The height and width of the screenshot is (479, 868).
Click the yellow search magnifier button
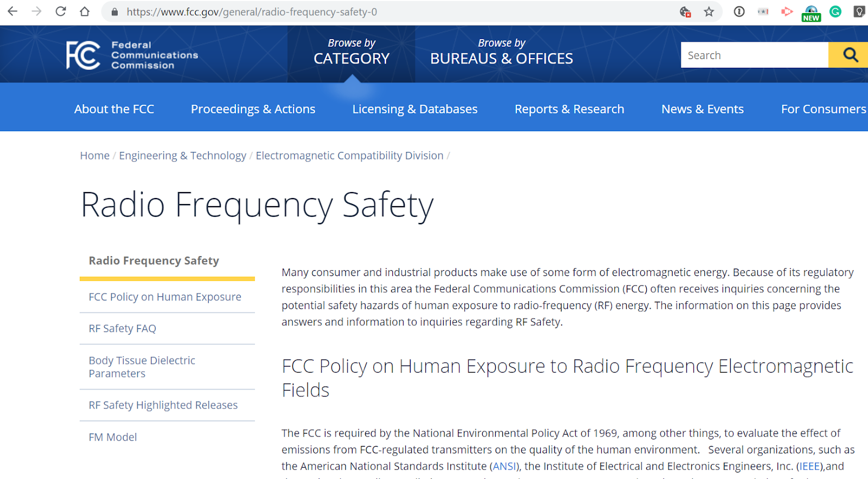[x=850, y=55]
